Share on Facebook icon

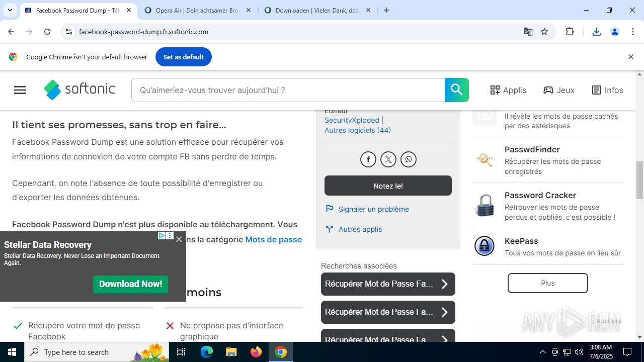(368, 159)
